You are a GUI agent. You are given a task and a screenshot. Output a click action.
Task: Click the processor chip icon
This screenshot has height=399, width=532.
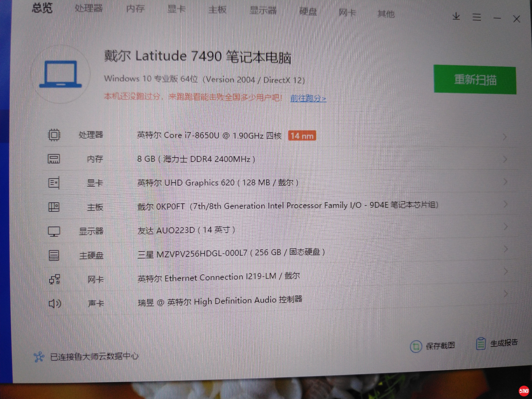[54, 135]
